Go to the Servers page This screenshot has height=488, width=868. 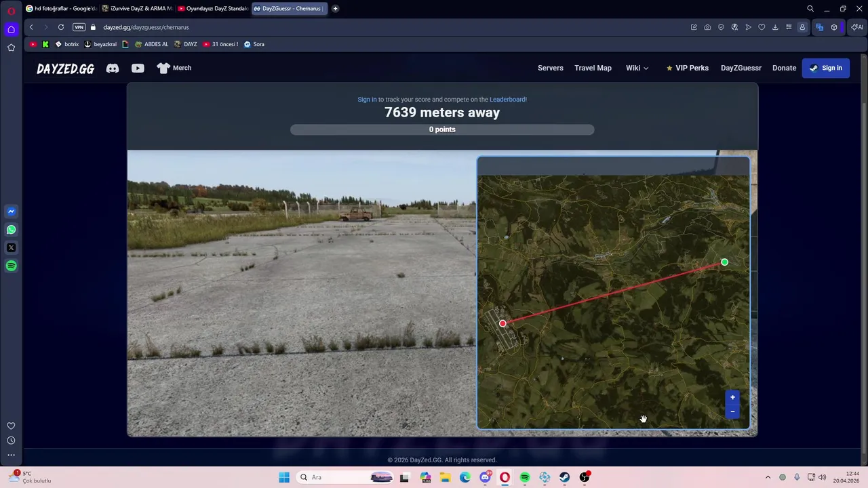pyautogui.click(x=551, y=68)
